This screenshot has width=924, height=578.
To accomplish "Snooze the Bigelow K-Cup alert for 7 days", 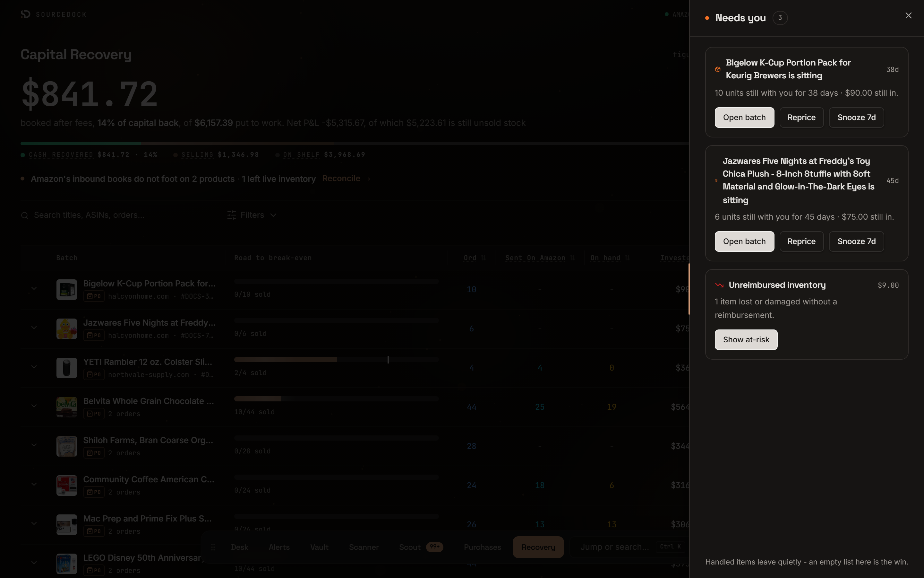I will (856, 117).
